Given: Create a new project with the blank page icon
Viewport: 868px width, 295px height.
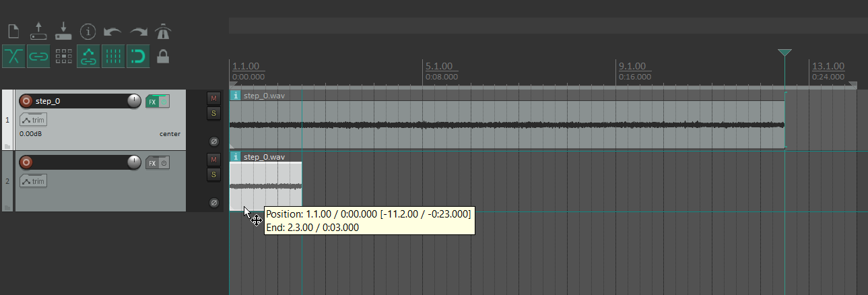Looking at the screenshot, I should (x=13, y=32).
